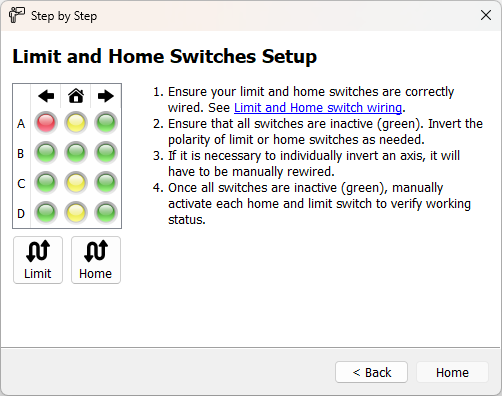The height and width of the screenshot is (396, 502).
Task: Toggle Limit switch polarity invert button
Action: click(x=38, y=260)
